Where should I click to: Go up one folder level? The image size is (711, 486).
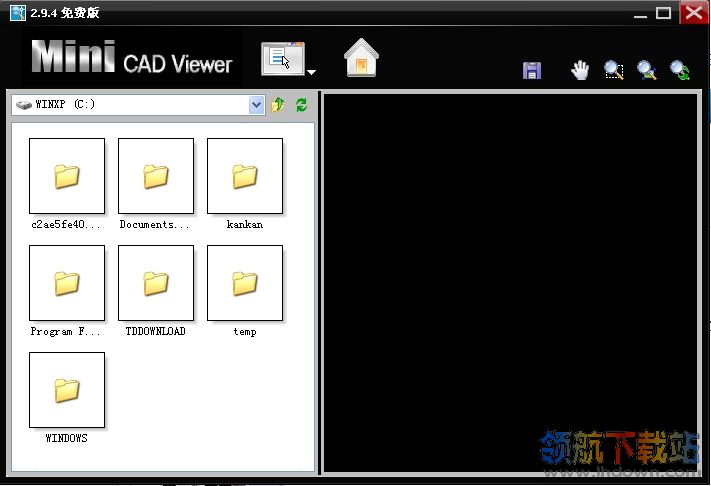click(278, 105)
